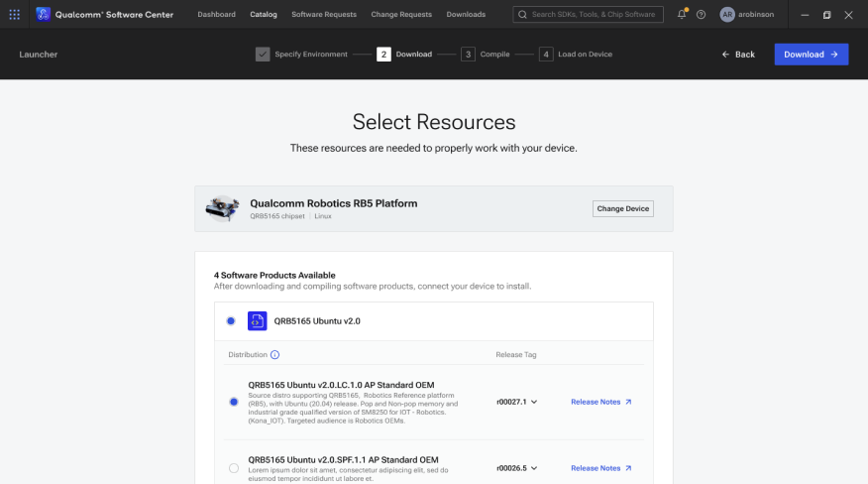Click the AR user avatar
The width and height of the screenshot is (868, 484).
point(727,15)
